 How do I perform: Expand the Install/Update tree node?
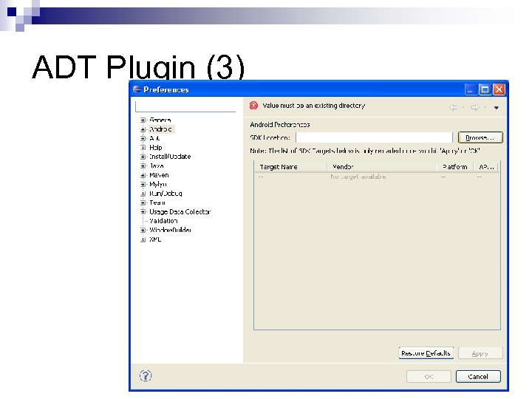tap(143, 157)
